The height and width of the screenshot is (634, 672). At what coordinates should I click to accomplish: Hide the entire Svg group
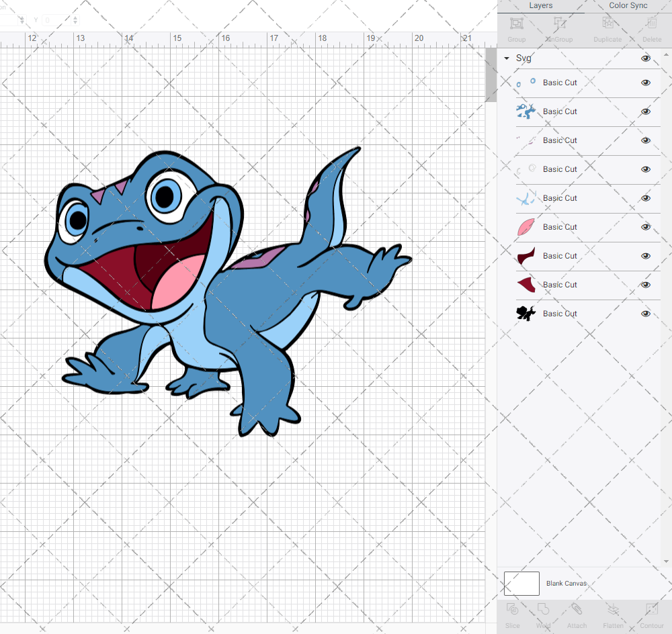coord(645,58)
